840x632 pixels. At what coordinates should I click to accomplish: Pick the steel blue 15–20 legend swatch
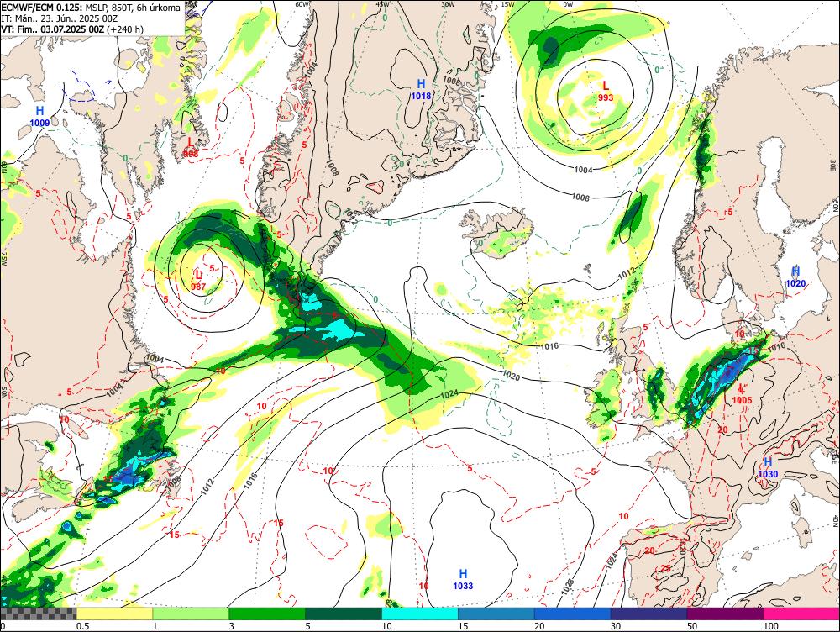click(496, 614)
